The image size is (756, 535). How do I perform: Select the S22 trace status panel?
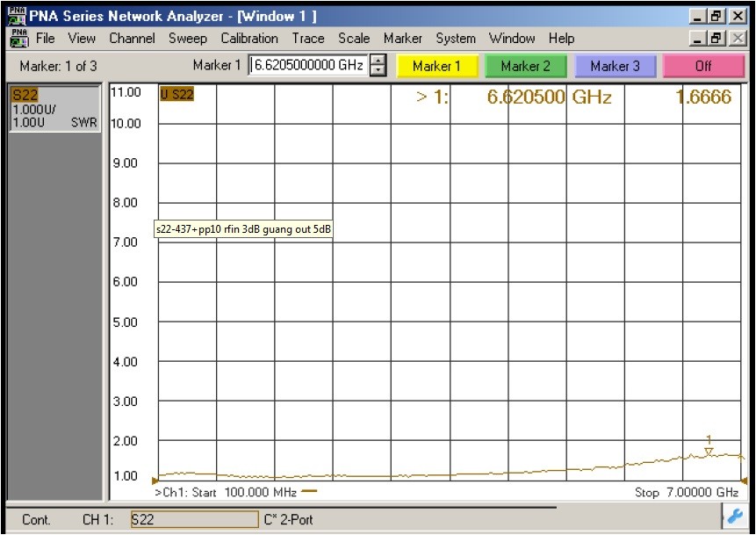(x=54, y=109)
